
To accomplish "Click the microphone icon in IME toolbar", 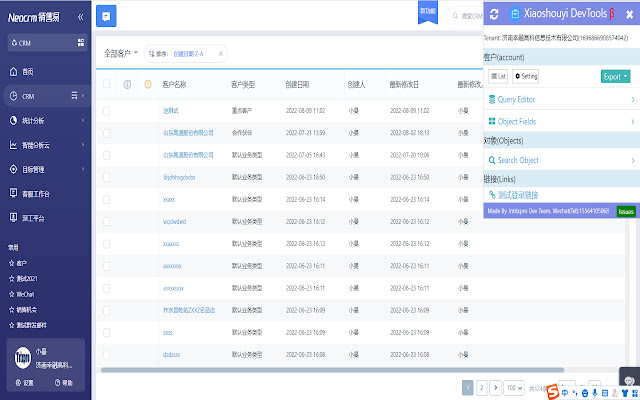I will click(595, 393).
